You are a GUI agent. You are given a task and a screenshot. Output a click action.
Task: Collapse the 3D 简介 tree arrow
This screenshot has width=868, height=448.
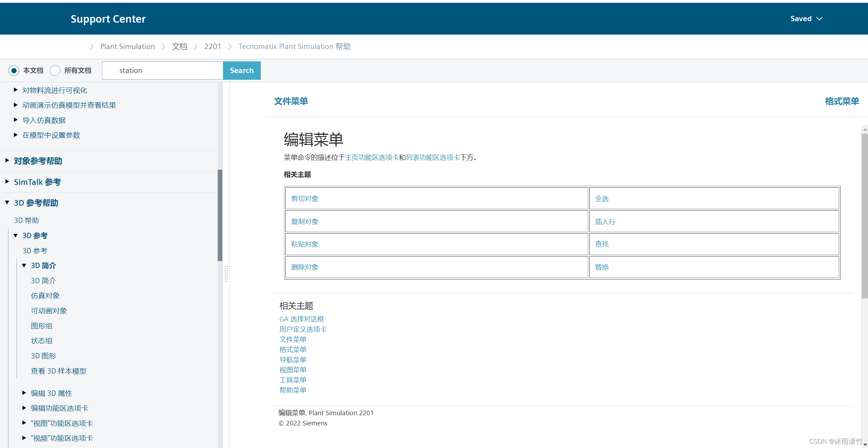click(24, 265)
